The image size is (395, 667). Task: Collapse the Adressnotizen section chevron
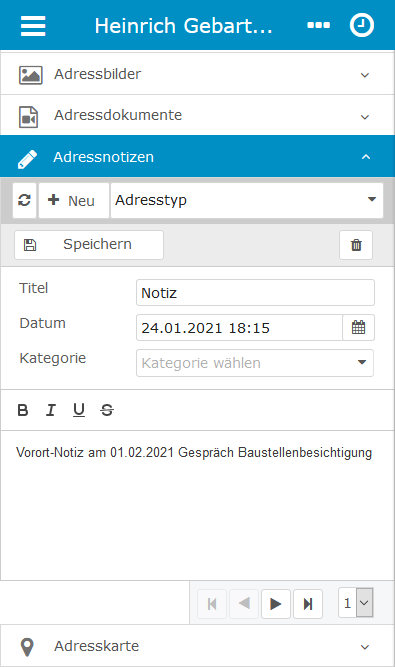coord(366,157)
